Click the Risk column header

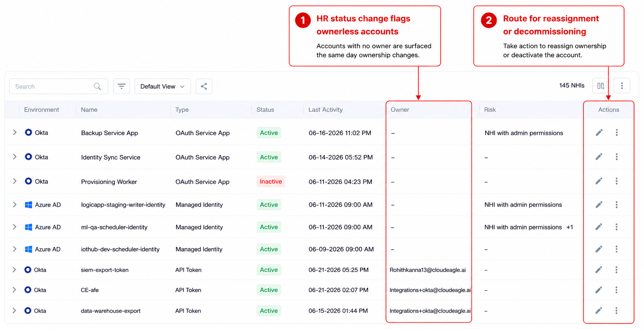[490, 110]
